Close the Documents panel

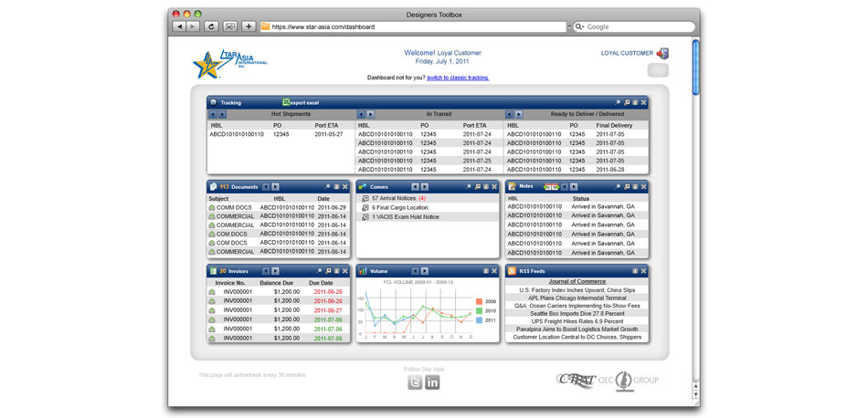(344, 187)
